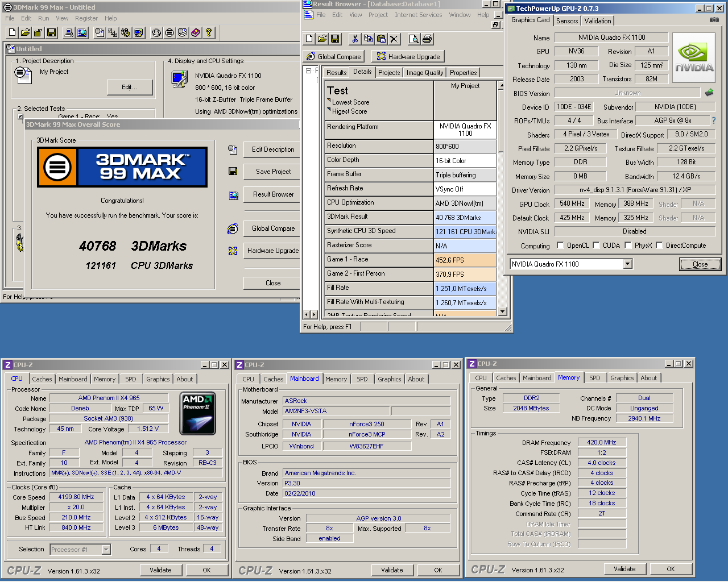This screenshot has width=728, height=582.
Task: Open the Register menu in 3DMark 99 Max
Action: [x=86, y=18]
